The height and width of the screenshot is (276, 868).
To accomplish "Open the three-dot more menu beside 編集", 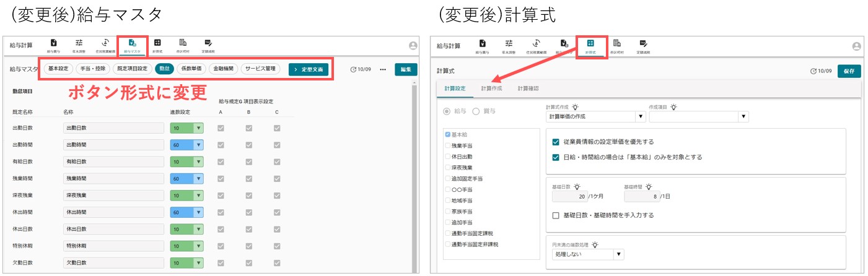I will (x=383, y=69).
